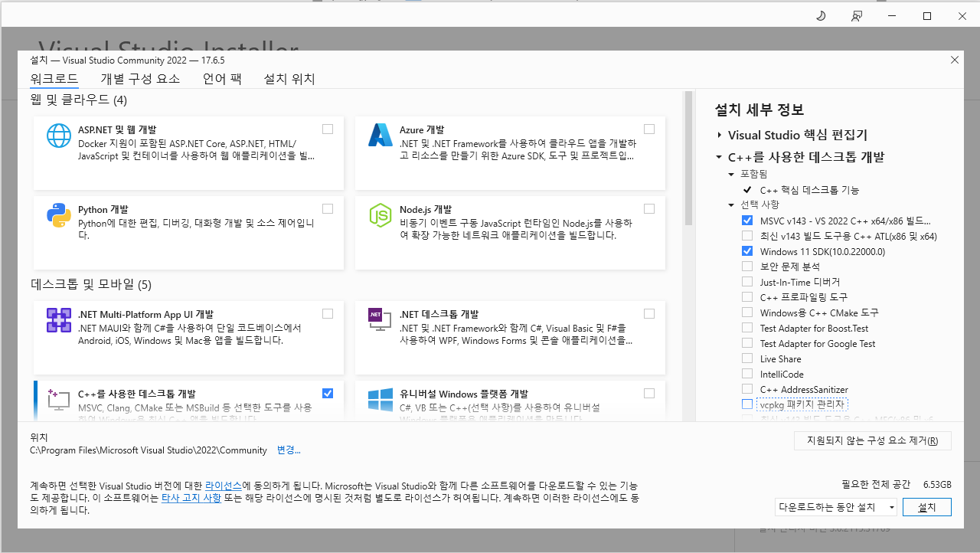Click the ASP.NET globe workload icon
The image size is (980, 553).
pyautogui.click(x=59, y=136)
